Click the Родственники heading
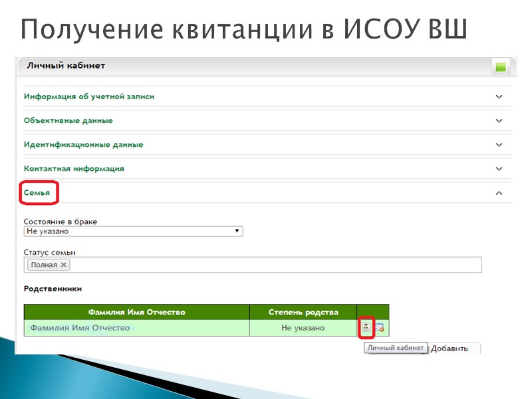Viewport: 532px width, 399px height. pyautogui.click(x=53, y=289)
